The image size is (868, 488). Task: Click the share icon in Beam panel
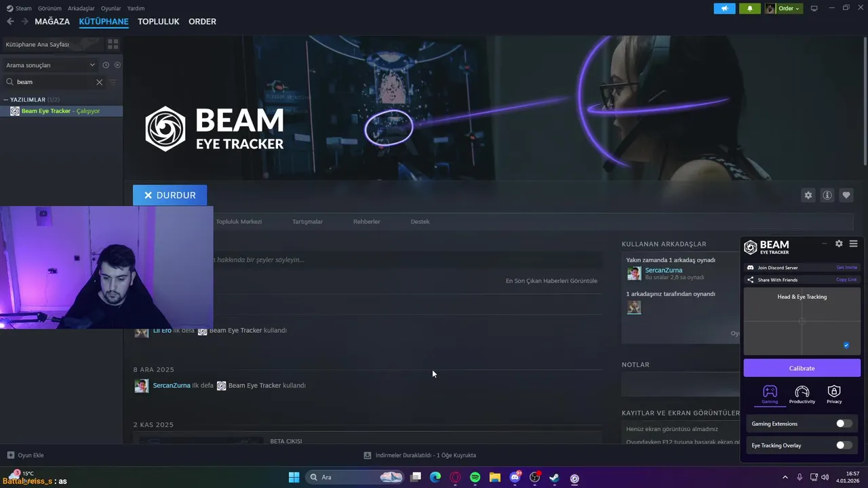750,280
